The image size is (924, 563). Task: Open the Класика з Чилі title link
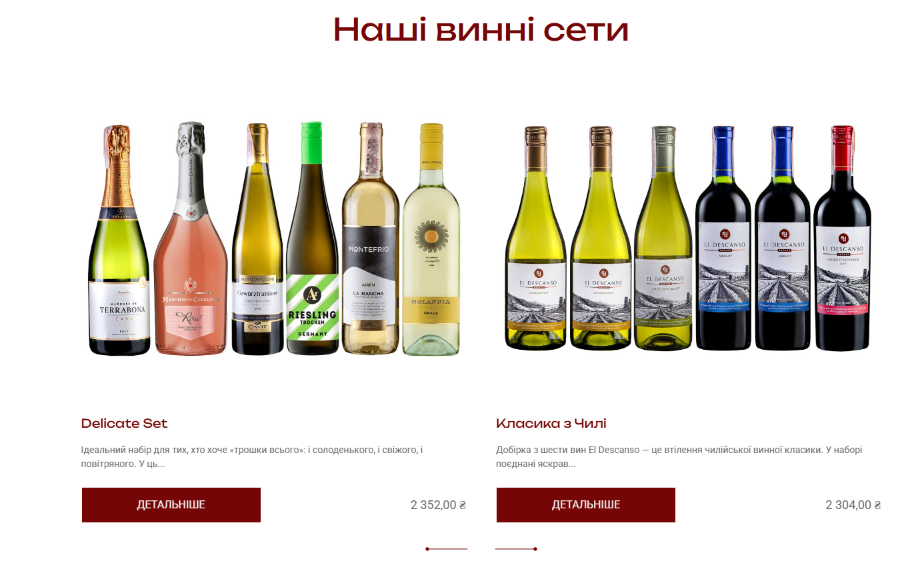click(551, 423)
